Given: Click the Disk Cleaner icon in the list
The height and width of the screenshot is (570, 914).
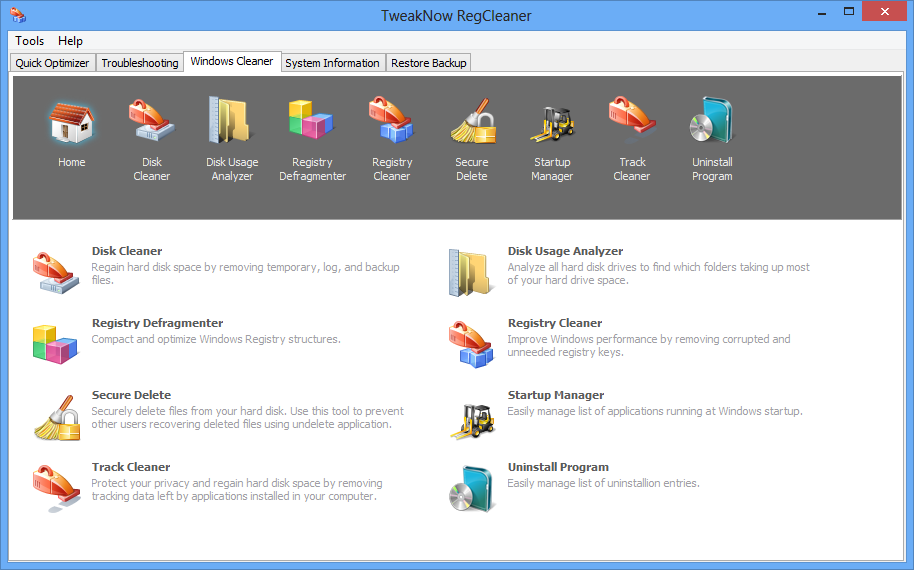Looking at the screenshot, I should (56, 272).
